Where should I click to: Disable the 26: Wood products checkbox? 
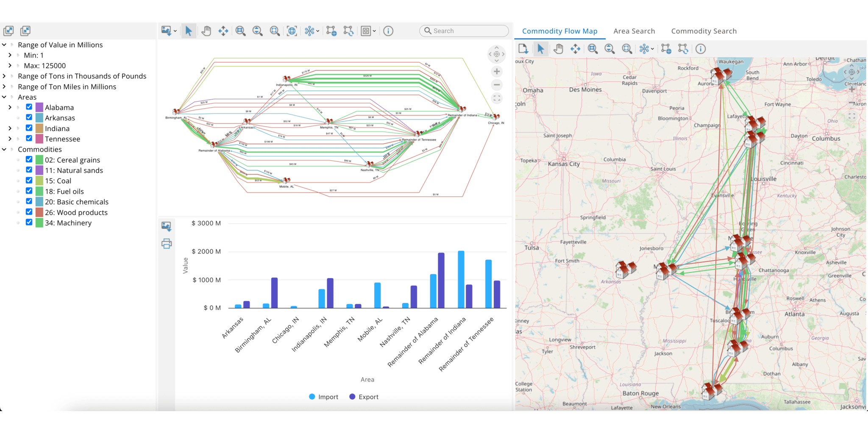tap(29, 212)
